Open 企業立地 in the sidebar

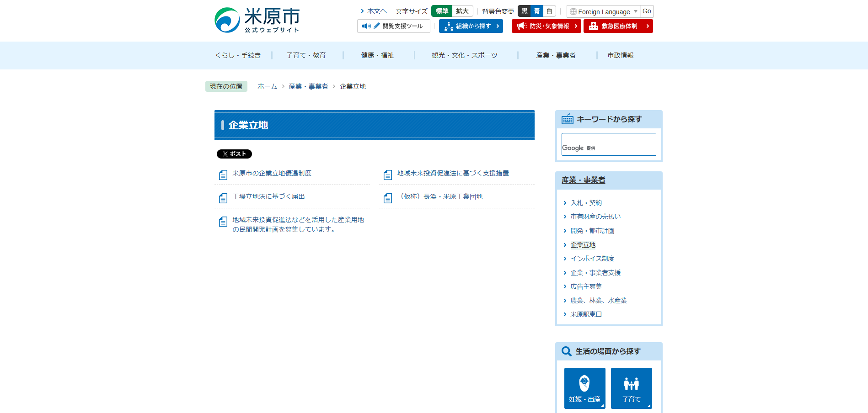click(583, 245)
